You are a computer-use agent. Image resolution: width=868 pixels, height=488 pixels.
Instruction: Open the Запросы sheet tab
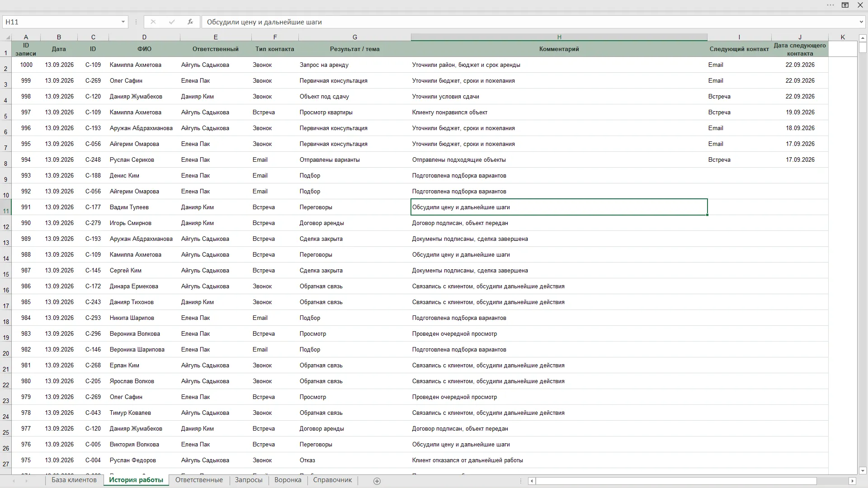(x=249, y=480)
